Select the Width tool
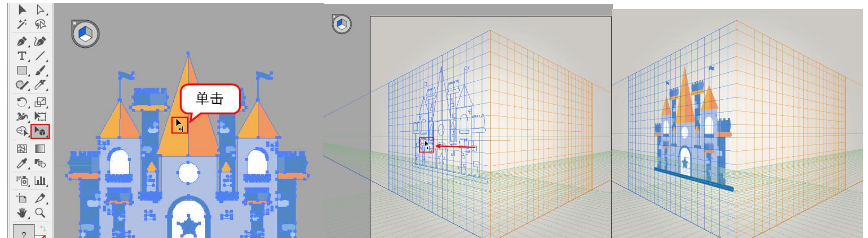 click(22, 116)
